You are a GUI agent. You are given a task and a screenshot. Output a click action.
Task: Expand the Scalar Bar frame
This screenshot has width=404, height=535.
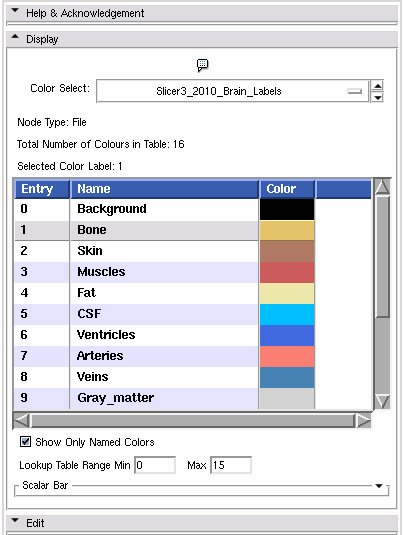(x=379, y=485)
